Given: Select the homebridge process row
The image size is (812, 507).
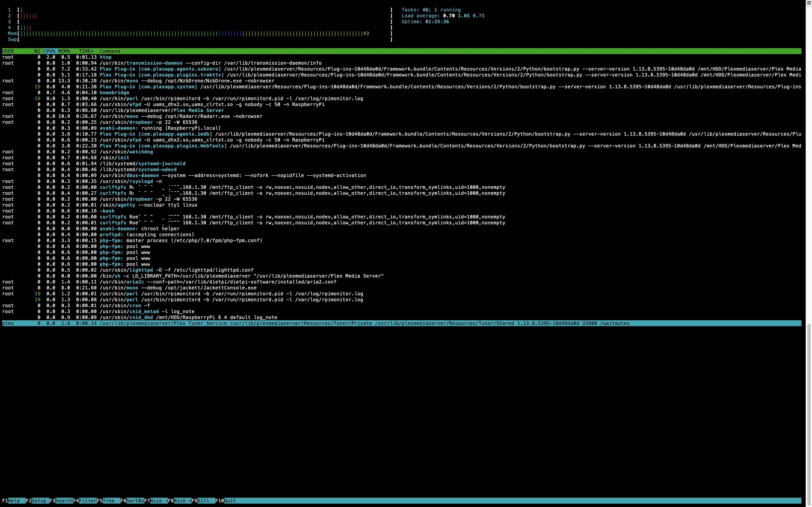Looking at the screenshot, I should 114,93.
